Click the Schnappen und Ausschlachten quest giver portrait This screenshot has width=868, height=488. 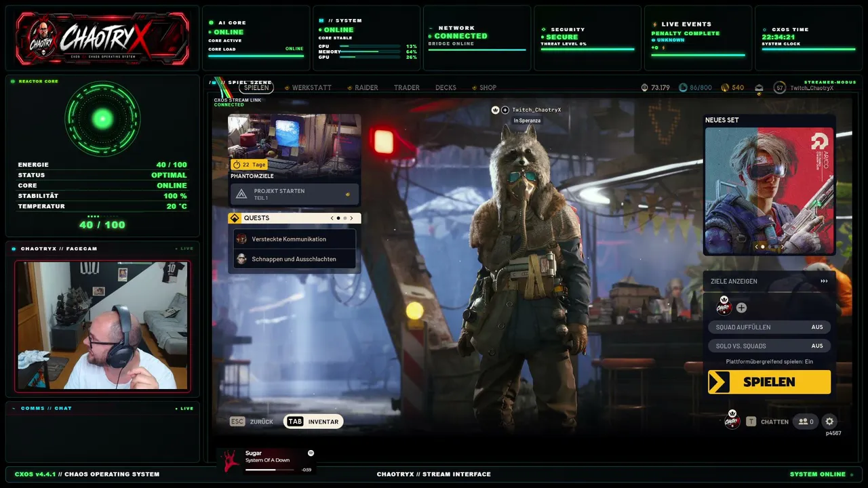coord(241,259)
